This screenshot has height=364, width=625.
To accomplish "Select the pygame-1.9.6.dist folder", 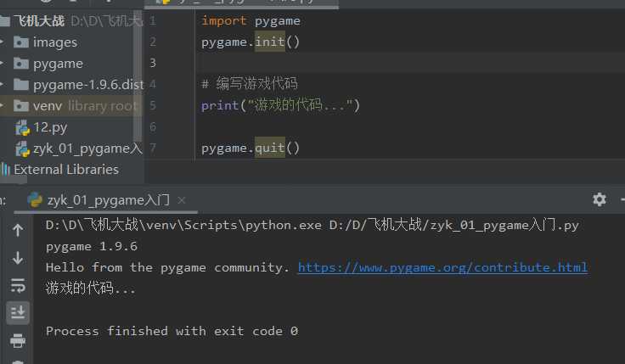I will click(x=88, y=85).
